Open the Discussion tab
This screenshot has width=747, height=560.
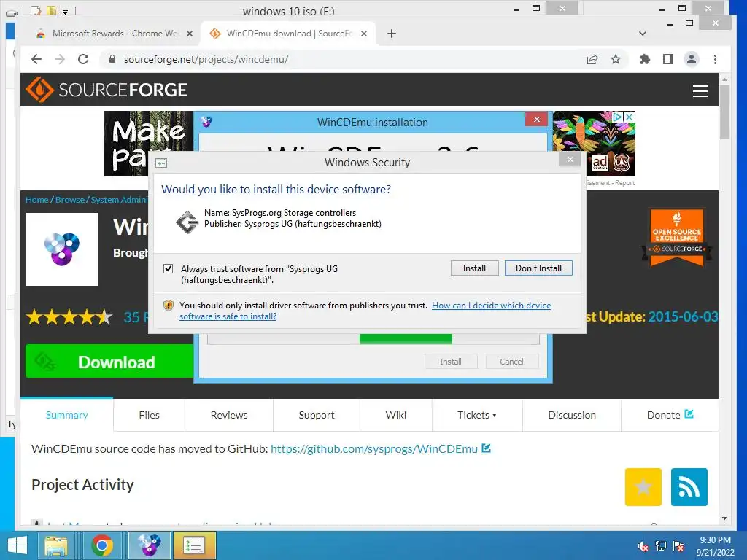pos(572,415)
